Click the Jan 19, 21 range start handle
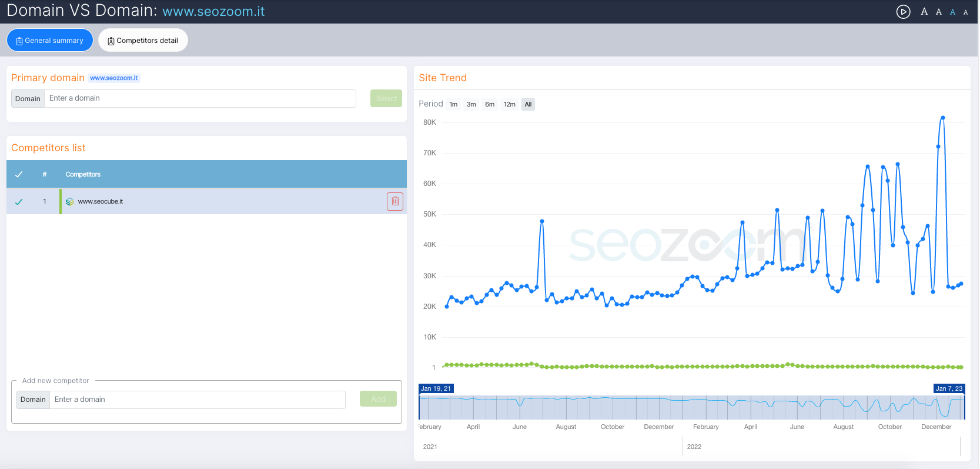Image resolution: width=980 pixels, height=469 pixels. (x=436, y=388)
